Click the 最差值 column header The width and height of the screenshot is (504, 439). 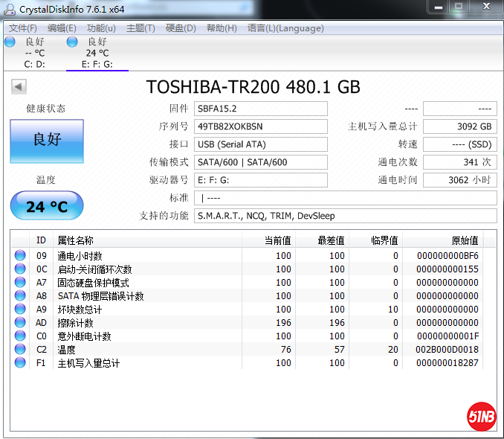323,240
